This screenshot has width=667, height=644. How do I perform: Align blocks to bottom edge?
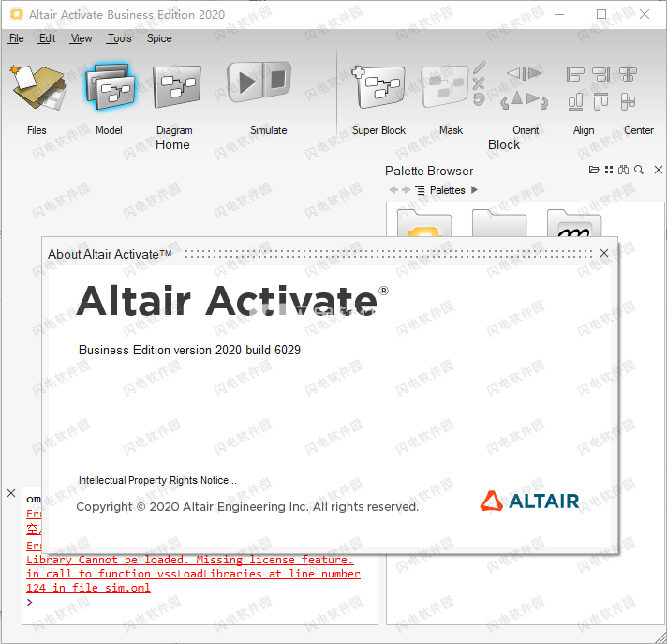pos(575,102)
